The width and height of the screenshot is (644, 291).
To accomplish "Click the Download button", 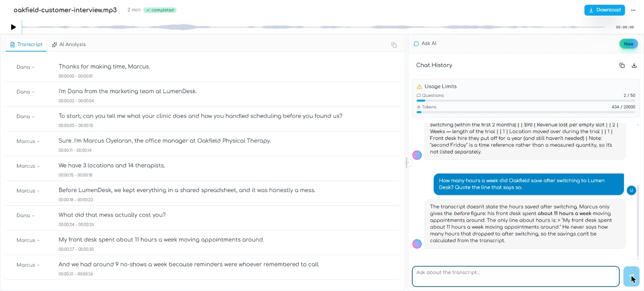I will point(605,10).
